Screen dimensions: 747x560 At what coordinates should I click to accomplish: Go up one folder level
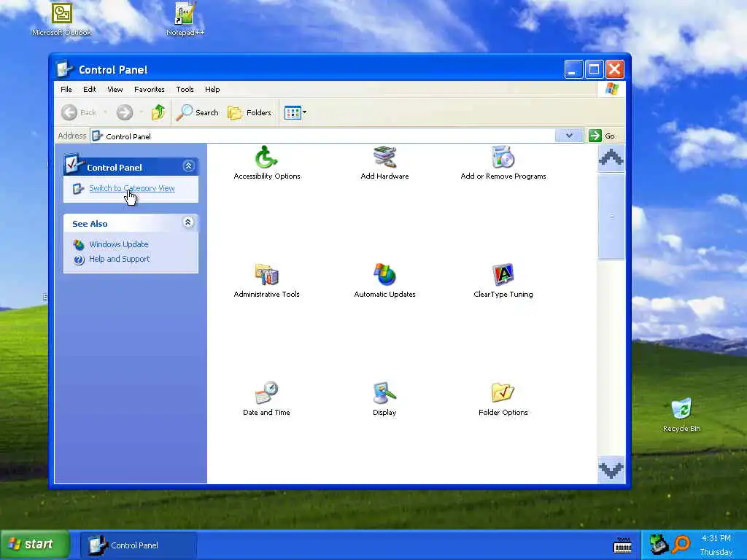pyautogui.click(x=158, y=112)
